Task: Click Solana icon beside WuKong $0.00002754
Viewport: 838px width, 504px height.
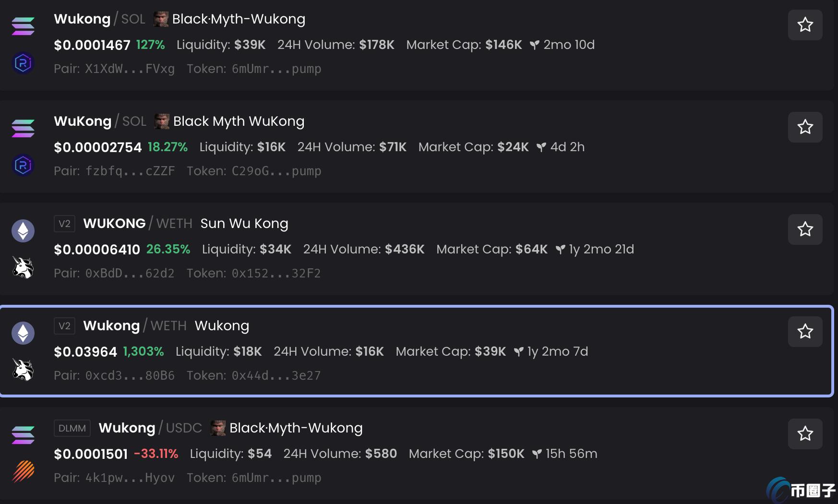Action: [23, 128]
